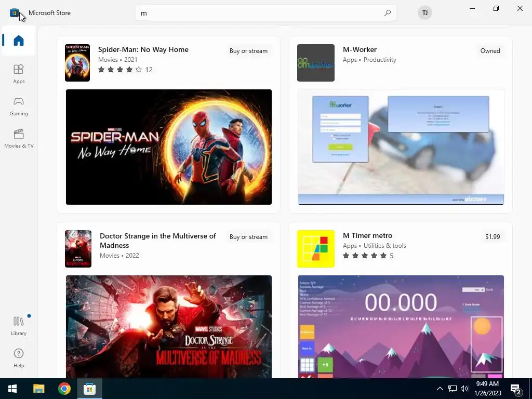
Task: Click the M Timer metro app icon
Action: pos(315,249)
